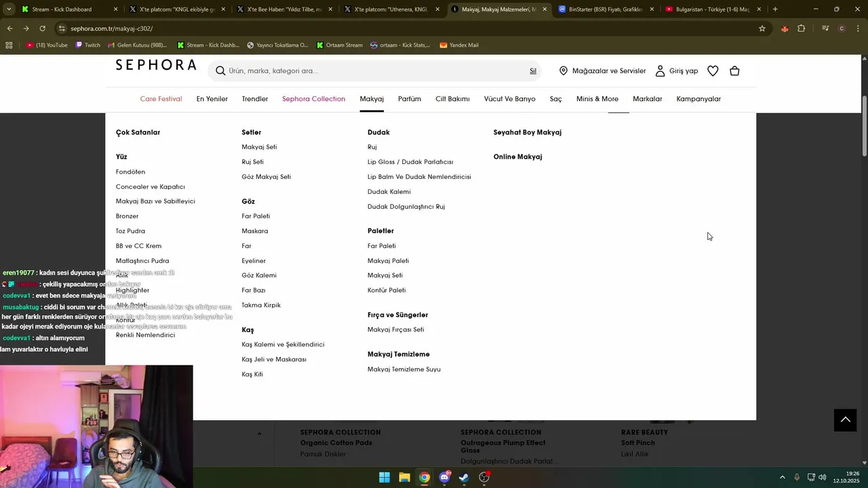Screen dimensions: 868x488
Task: Click the Sephora logo
Action: 156,65
